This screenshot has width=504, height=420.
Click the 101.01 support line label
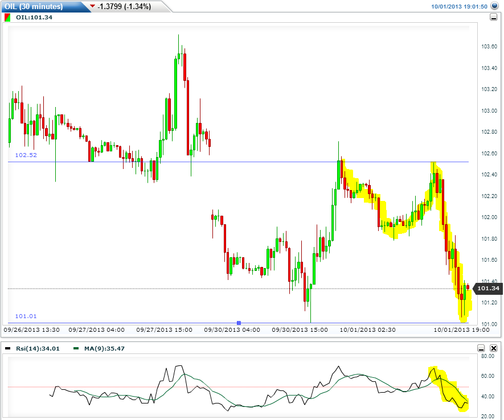tap(26, 316)
